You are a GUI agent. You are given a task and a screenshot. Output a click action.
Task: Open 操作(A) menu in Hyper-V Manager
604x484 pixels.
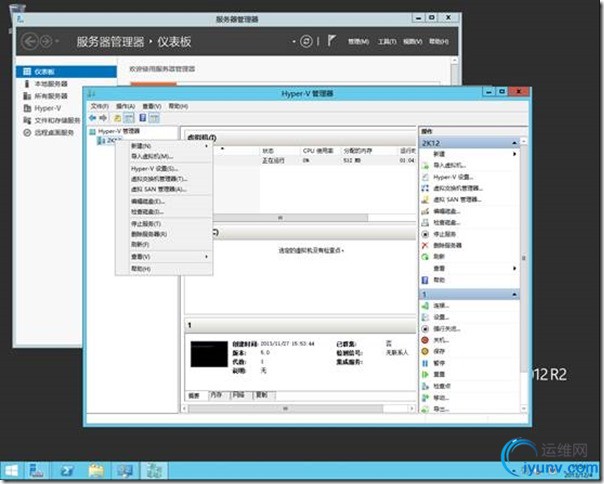point(126,106)
